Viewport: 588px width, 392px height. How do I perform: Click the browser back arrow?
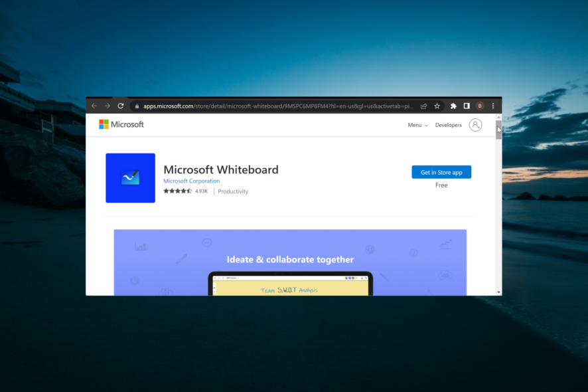point(94,106)
